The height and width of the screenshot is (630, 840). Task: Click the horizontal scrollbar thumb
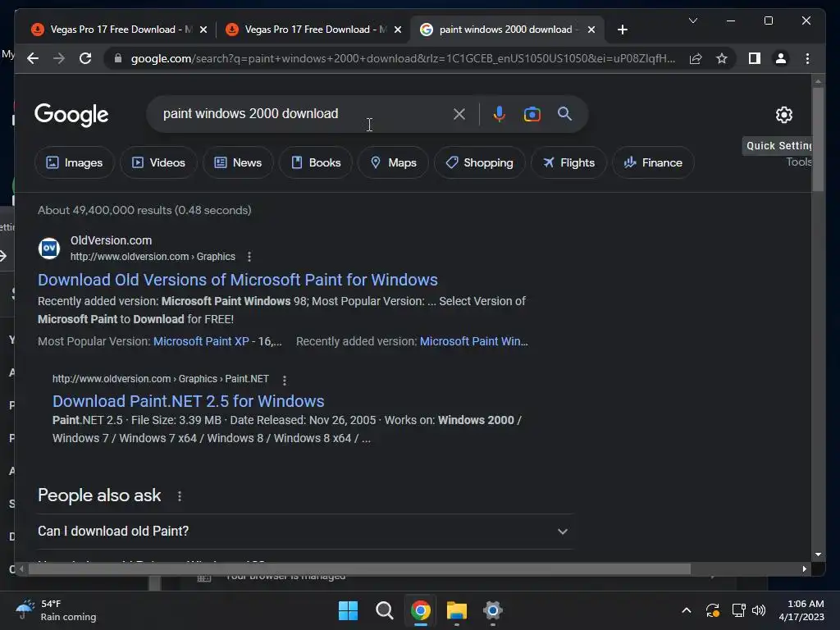pos(359,569)
